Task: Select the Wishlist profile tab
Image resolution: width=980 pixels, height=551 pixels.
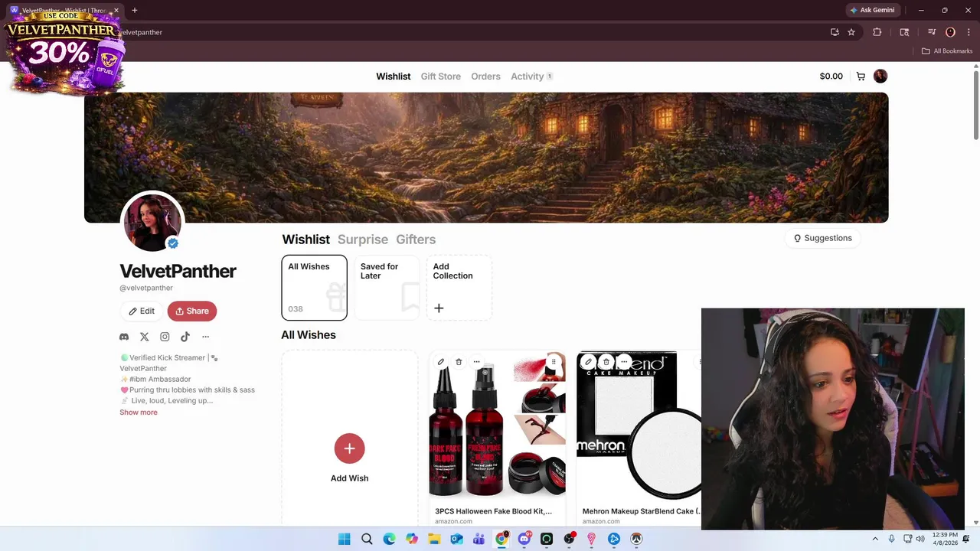Action: (x=305, y=240)
